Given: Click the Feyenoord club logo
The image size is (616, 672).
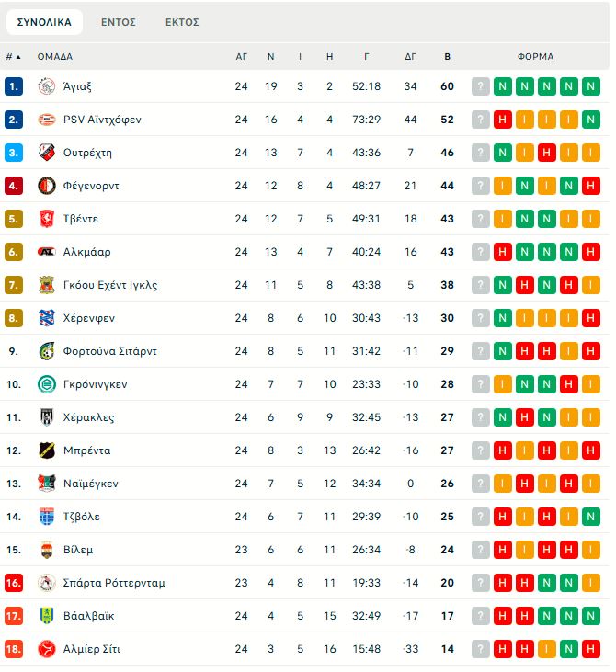Looking at the screenshot, I should (x=47, y=186).
